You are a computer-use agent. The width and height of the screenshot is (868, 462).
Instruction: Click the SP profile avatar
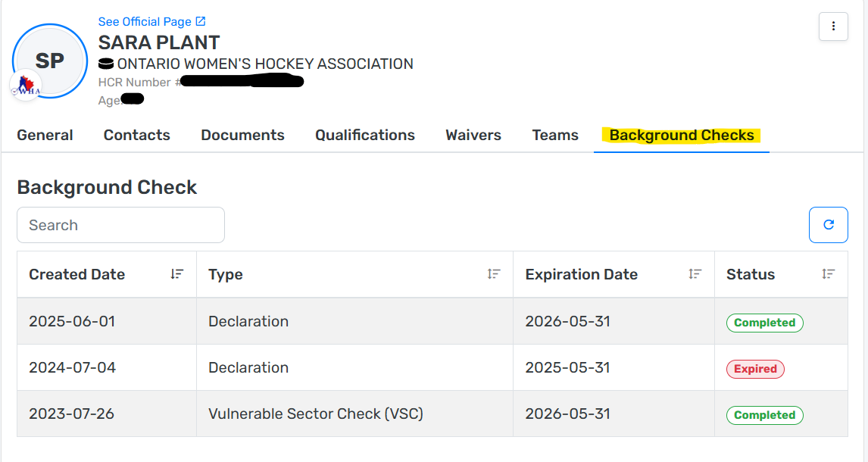[50, 61]
